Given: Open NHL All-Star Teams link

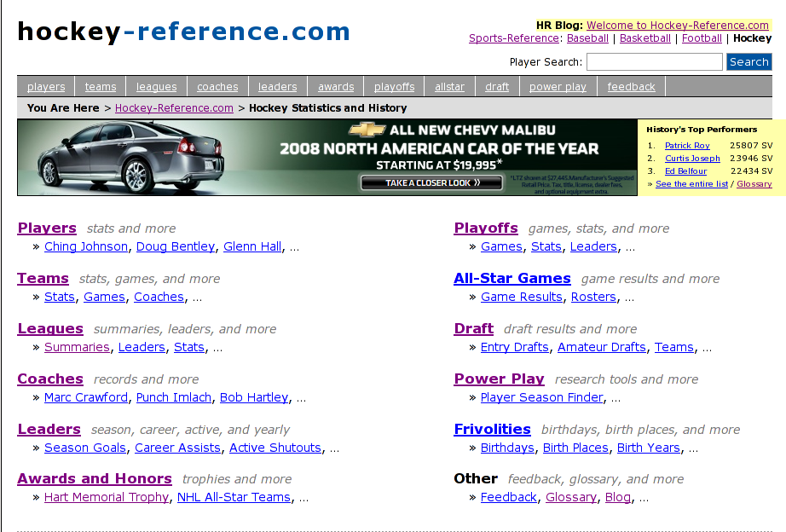Looking at the screenshot, I should coord(234,497).
